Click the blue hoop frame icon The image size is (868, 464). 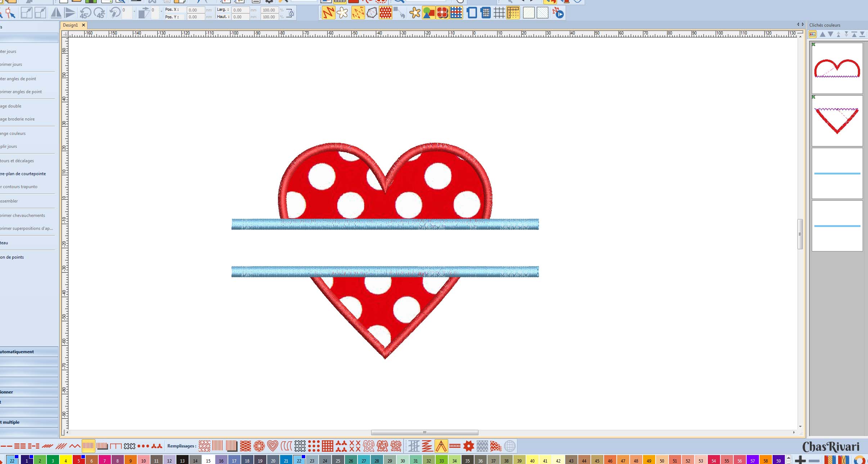471,13
